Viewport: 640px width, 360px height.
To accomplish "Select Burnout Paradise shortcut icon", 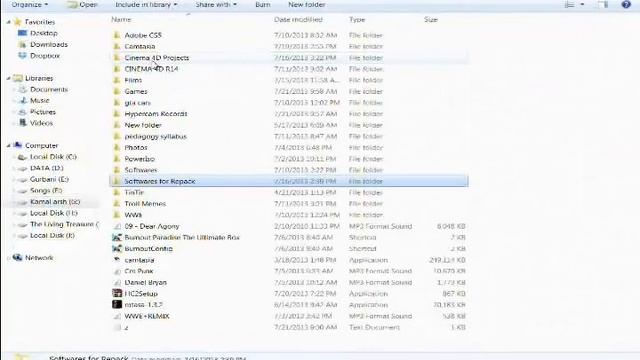I will 117,237.
